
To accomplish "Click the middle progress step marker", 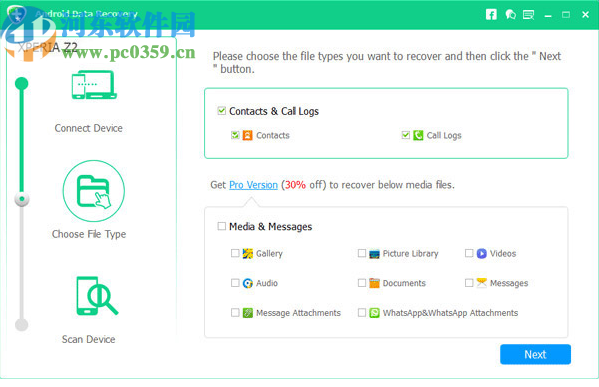I will pos(22,199).
